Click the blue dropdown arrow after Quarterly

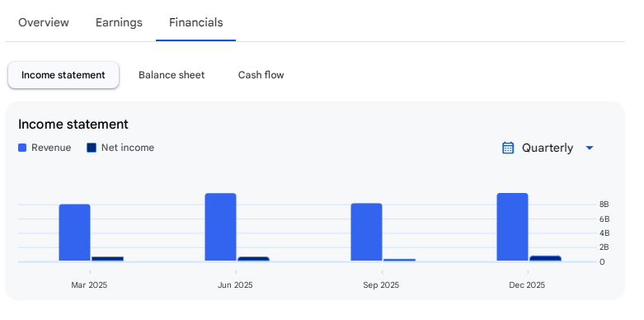(590, 148)
